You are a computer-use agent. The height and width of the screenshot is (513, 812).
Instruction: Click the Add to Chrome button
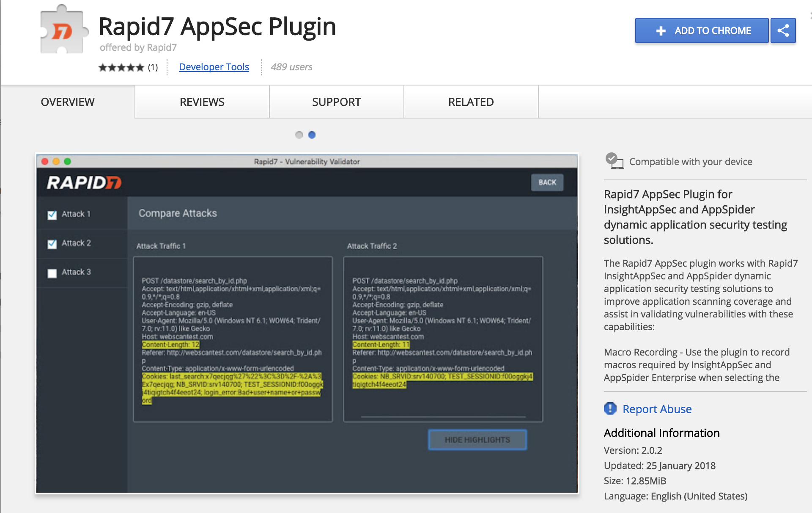[702, 30]
